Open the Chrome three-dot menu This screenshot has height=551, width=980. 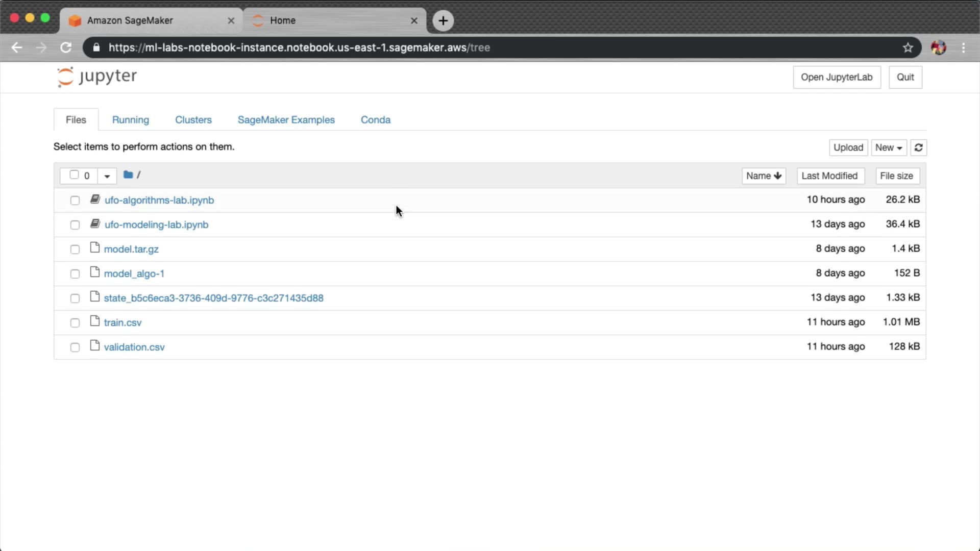(x=963, y=47)
